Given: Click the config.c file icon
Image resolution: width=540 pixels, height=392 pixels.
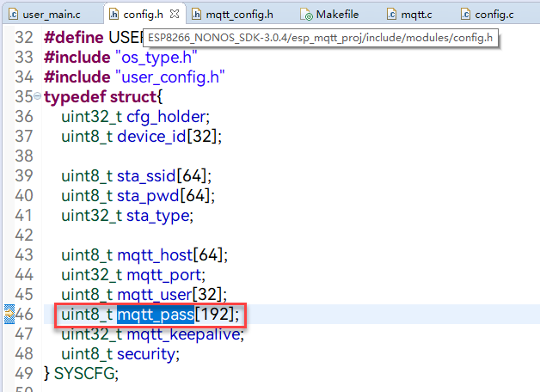Looking at the screenshot, I should click(465, 15).
